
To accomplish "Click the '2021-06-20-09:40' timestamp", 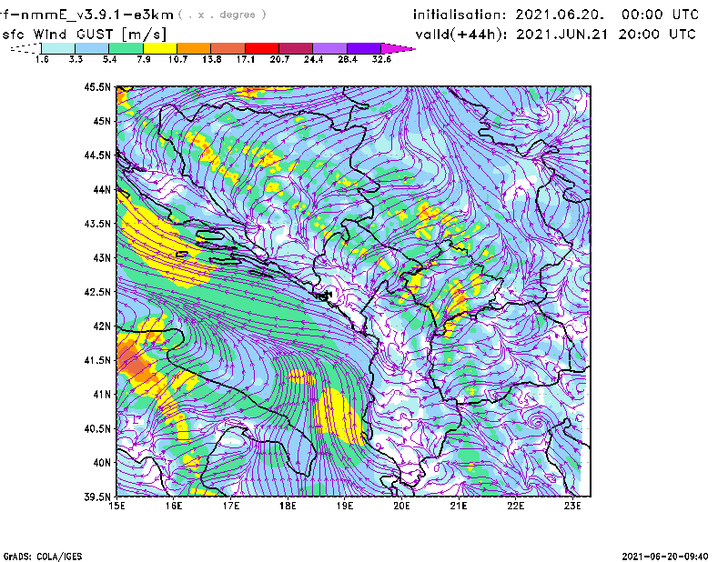I will (665, 557).
